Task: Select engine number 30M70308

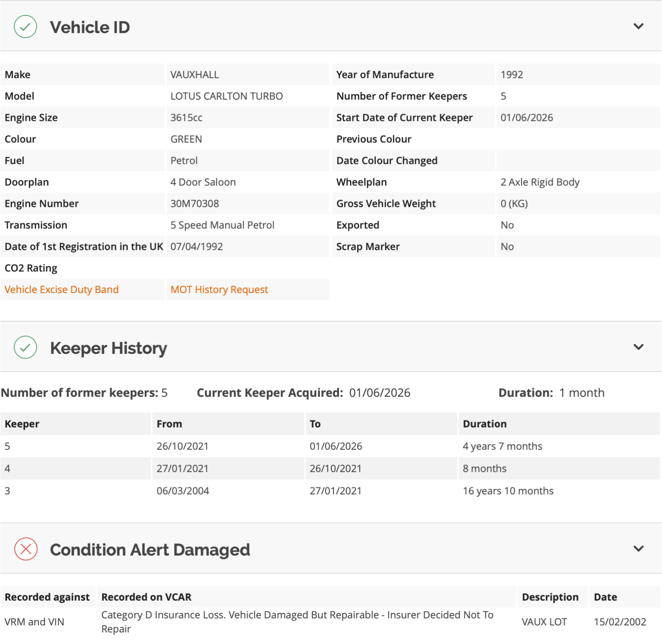Action: (x=195, y=204)
